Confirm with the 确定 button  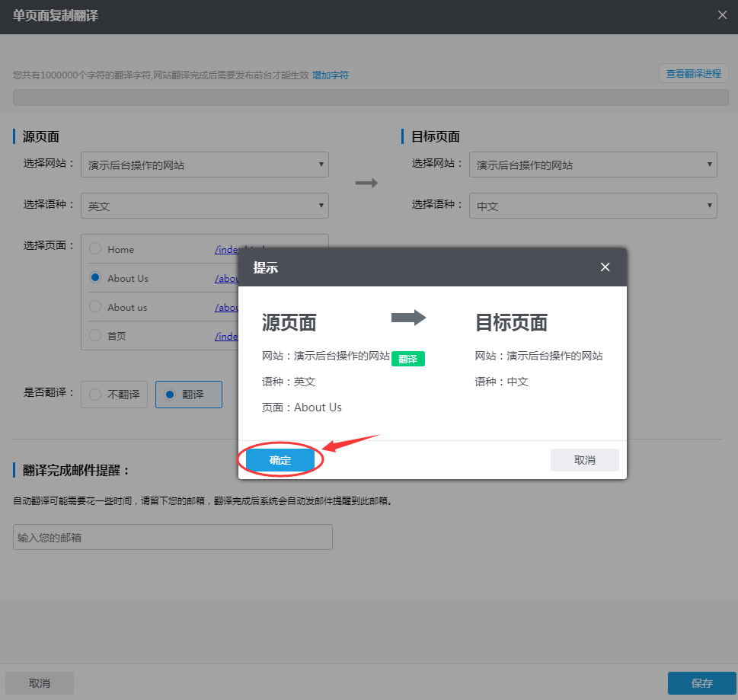coord(280,459)
